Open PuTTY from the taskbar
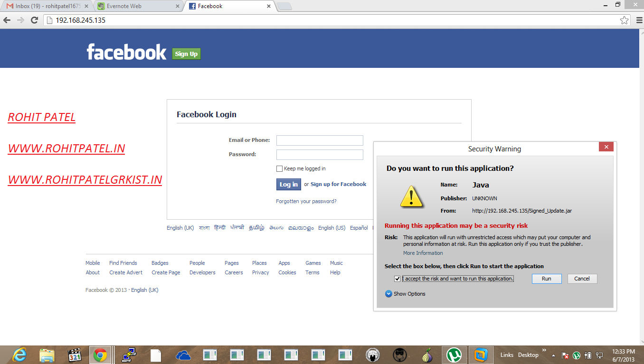The image size is (644, 364). point(129,355)
